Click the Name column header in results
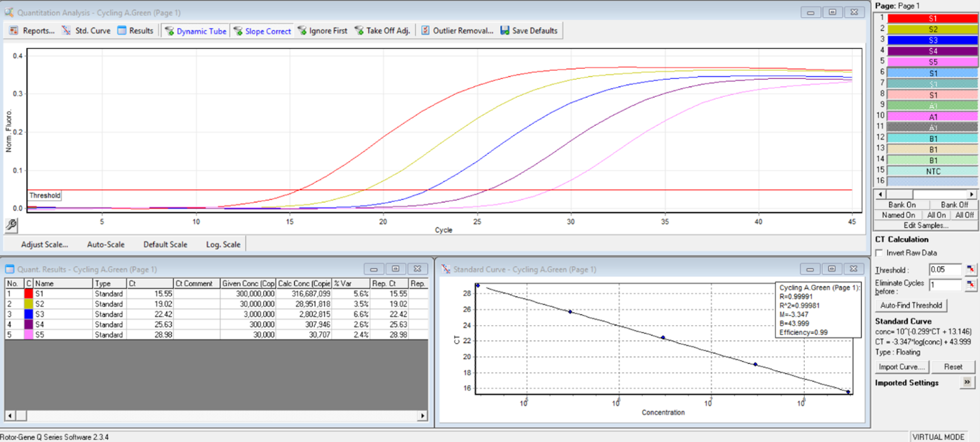The width and height of the screenshot is (980, 442). coord(63,283)
